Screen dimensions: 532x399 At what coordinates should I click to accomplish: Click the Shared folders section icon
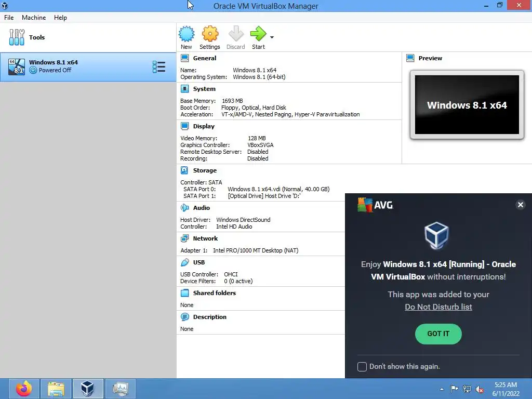point(184,293)
